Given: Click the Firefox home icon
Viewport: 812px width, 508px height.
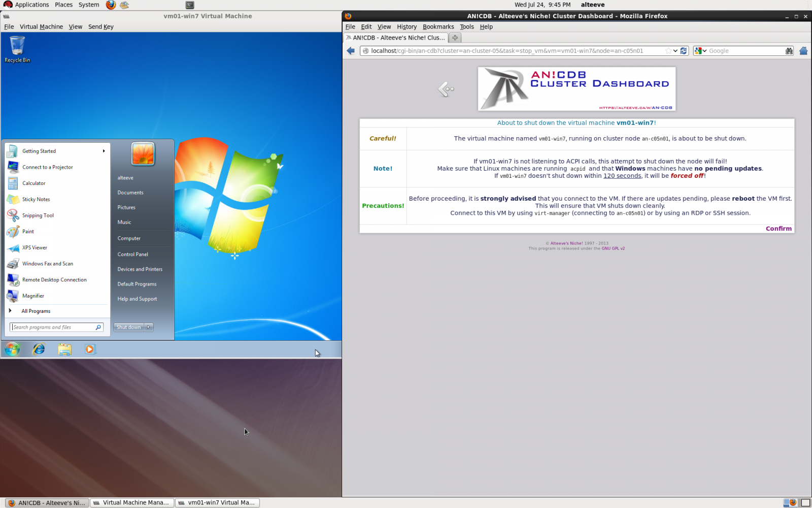Looking at the screenshot, I should point(803,51).
